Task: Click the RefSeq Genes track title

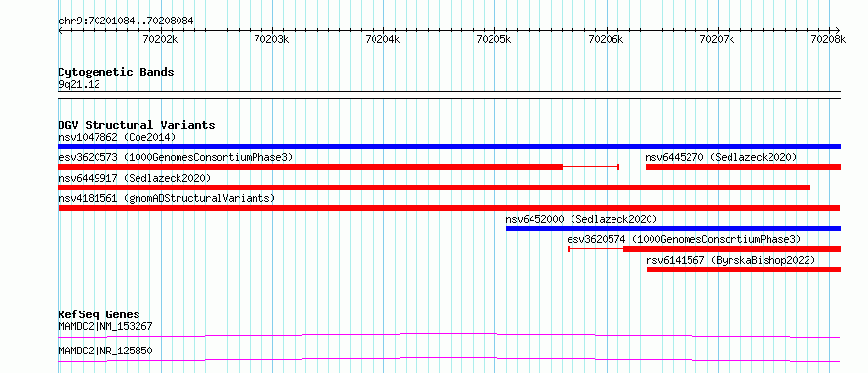Action: pyautogui.click(x=99, y=314)
